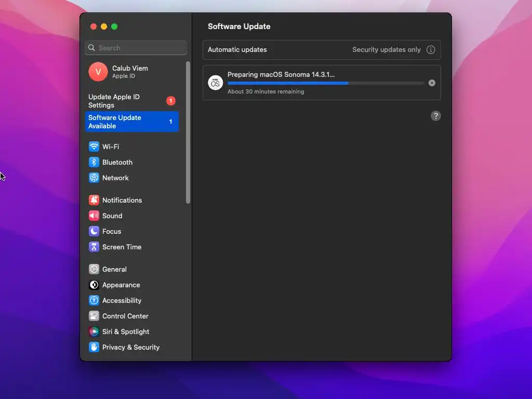Image resolution: width=532 pixels, height=399 pixels.
Task: Open Focus via the moon icon
Action: click(94, 231)
